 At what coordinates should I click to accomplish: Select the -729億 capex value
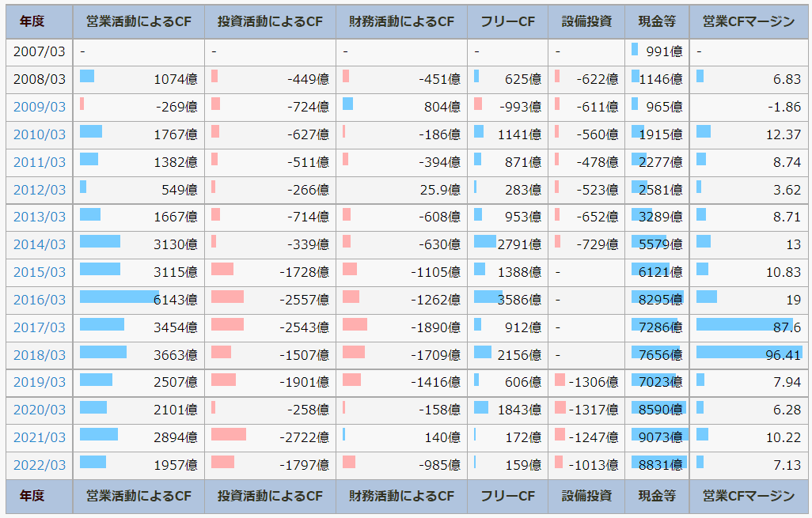[x=598, y=245]
